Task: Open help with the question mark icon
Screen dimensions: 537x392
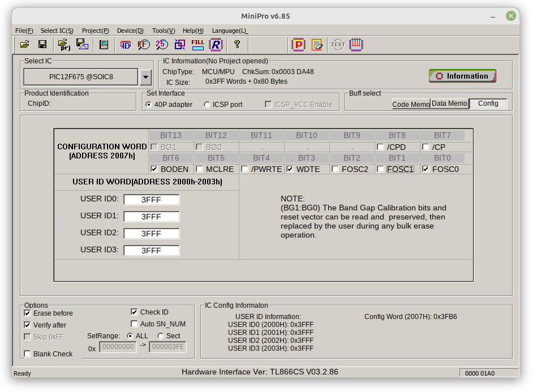Action: point(237,45)
